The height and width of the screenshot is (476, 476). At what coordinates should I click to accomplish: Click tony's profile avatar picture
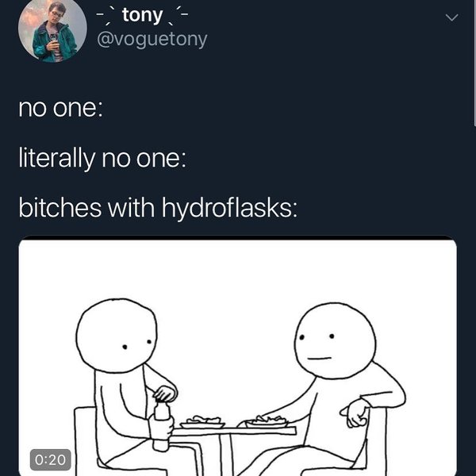tap(53, 30)
